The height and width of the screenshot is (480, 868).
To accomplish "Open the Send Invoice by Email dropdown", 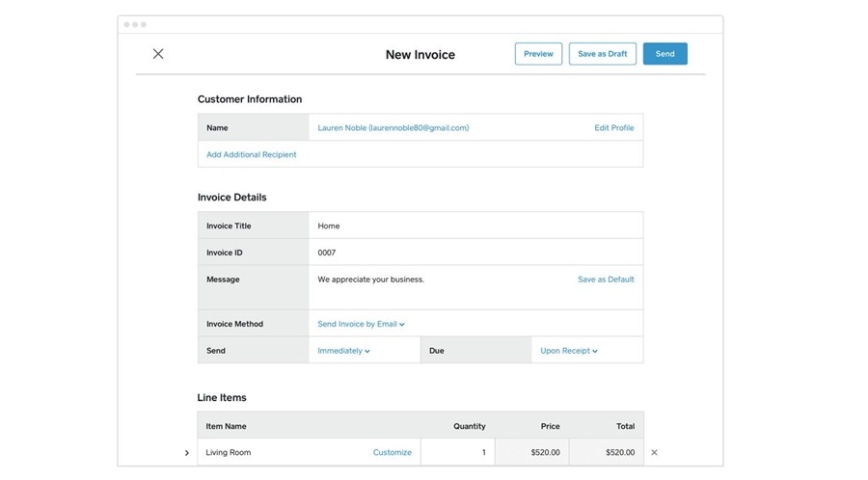I will 361,324.
